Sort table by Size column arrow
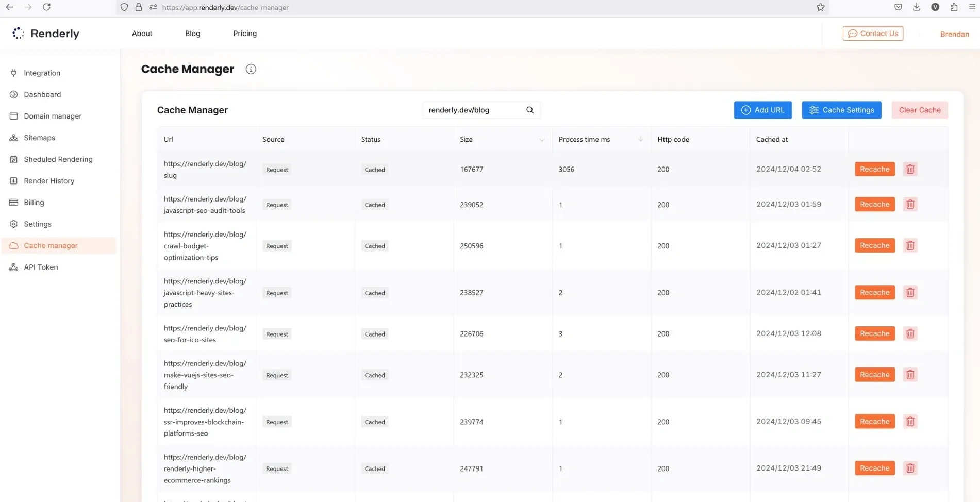This screenshot has width=980, height=502. click(542, 139)
